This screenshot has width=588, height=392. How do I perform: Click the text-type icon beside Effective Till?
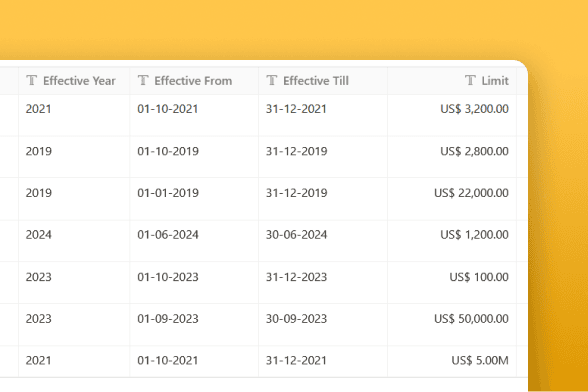272,80
